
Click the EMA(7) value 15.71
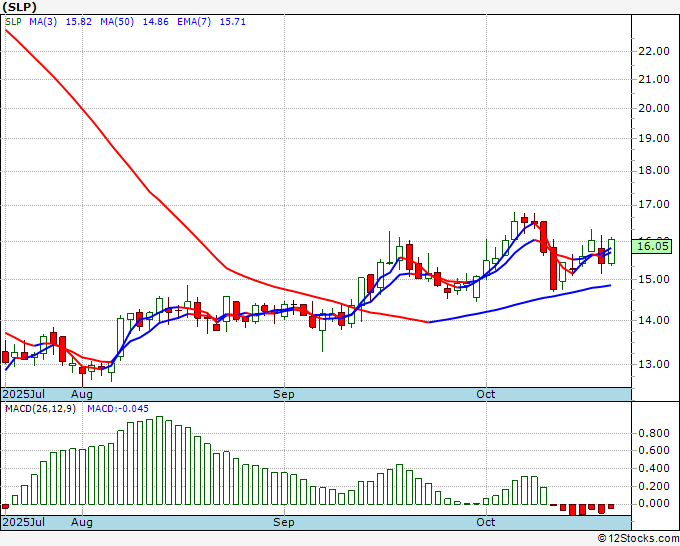pyautogui.click(x=232, y=22)
